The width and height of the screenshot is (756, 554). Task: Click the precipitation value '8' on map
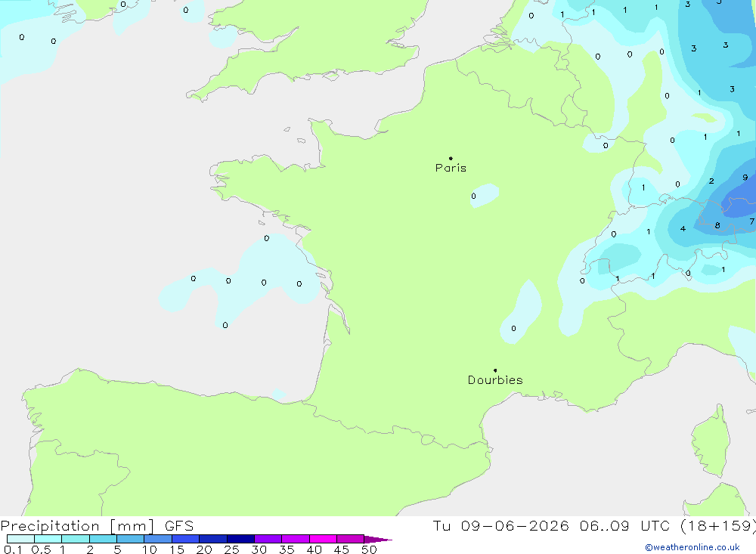pos(717,225)
